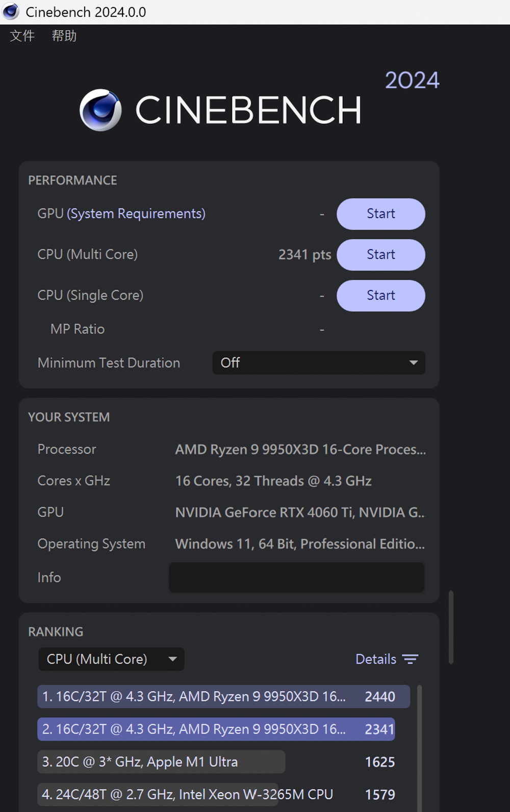Click the main window vertical scrollbar
This screenshot has width=510, height=812.
pos(451,627)
